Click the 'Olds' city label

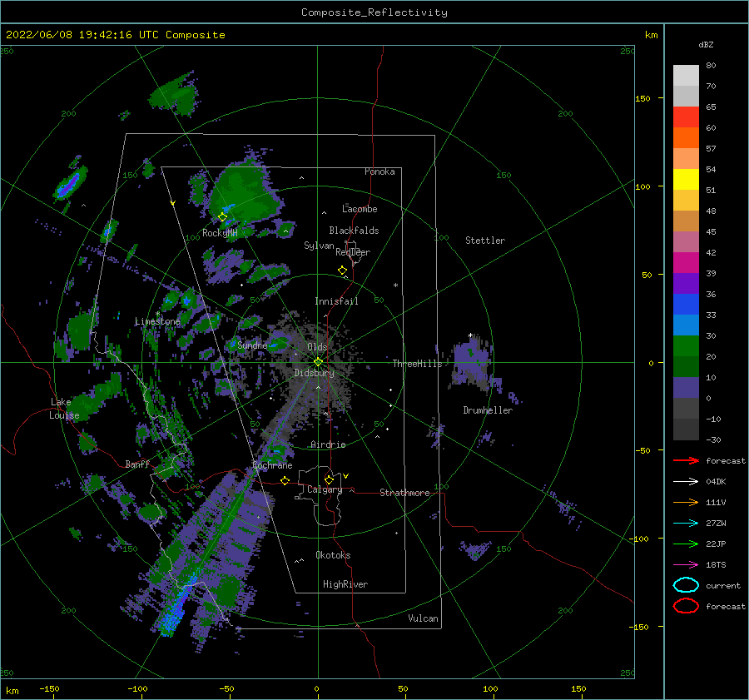(x=317, y=347)
